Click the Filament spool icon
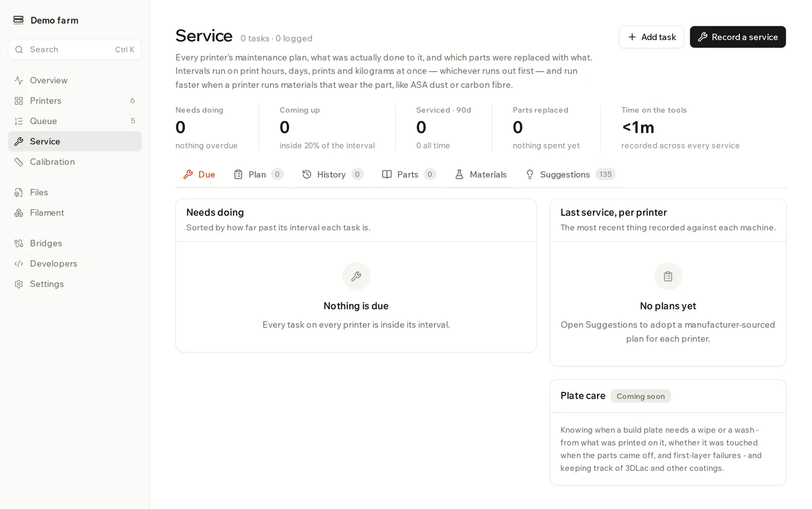Screen dimensions: 812x509 click(x=19, y=212)
